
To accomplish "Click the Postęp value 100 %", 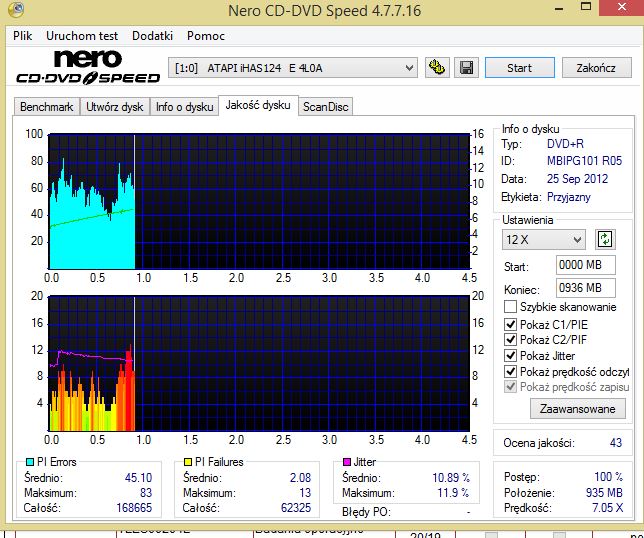I will (x=608, y=477).
